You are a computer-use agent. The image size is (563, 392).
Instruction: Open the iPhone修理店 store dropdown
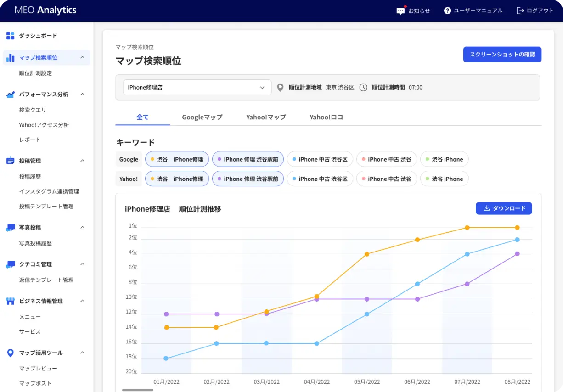click(197, 87)
